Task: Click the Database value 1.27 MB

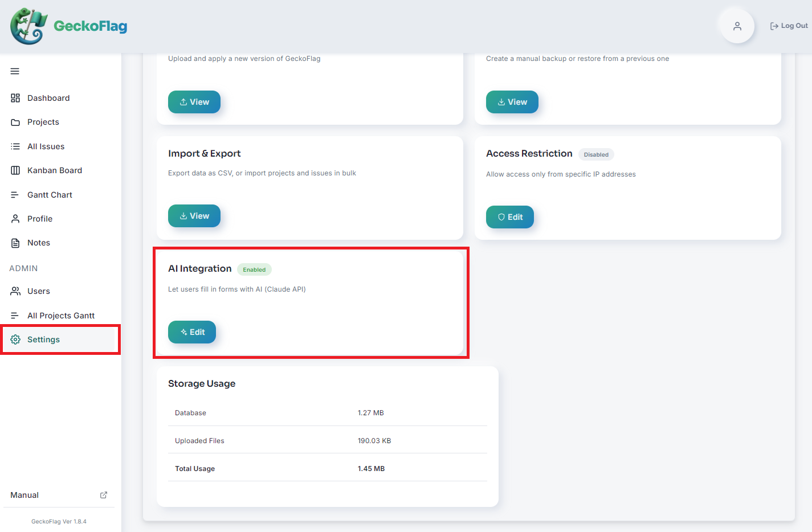Action: pos(371,413)
